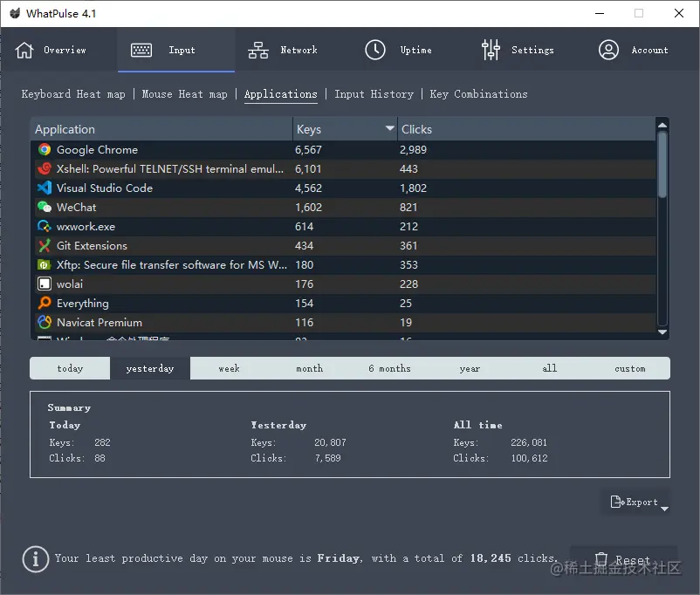700x595 pixels.
Task: Click the WeChat keys value 1,602
Action: click(x=308, y=207)
